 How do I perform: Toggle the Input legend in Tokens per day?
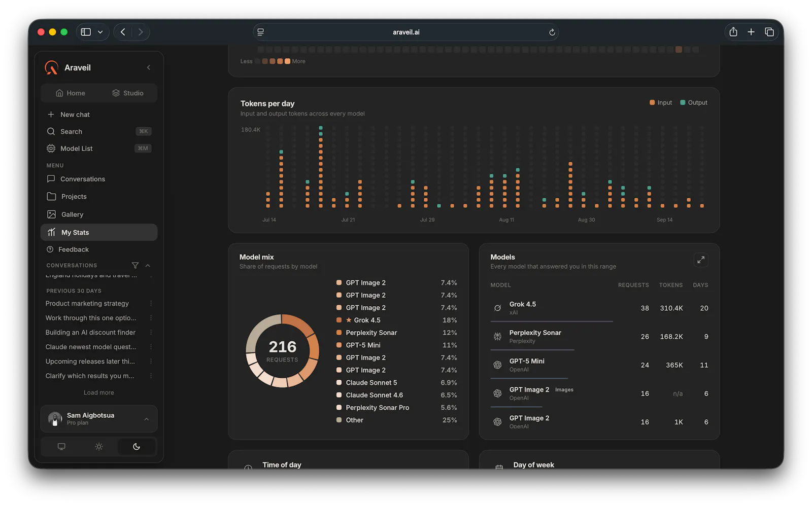[x=661, y=102]
